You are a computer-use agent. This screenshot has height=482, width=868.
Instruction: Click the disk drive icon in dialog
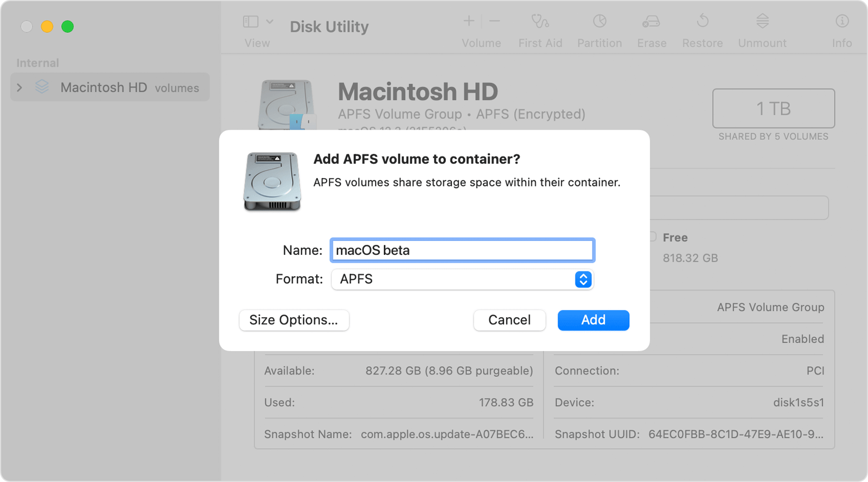(272, 181)
